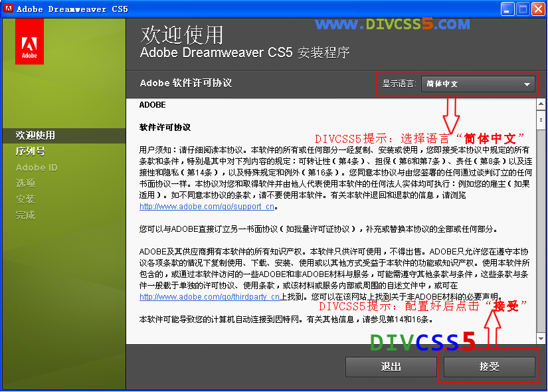Close the Dreamweaver installer window
The width and height of the screenshot is (548, 392).
point(538,9)
